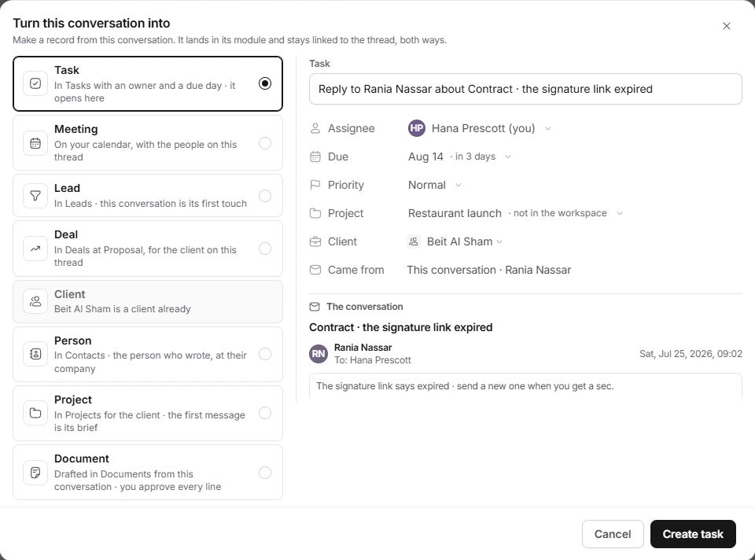Click the RN avatar of Rania Nassar
Screen dimensions: 755x560
pos(319,354)
